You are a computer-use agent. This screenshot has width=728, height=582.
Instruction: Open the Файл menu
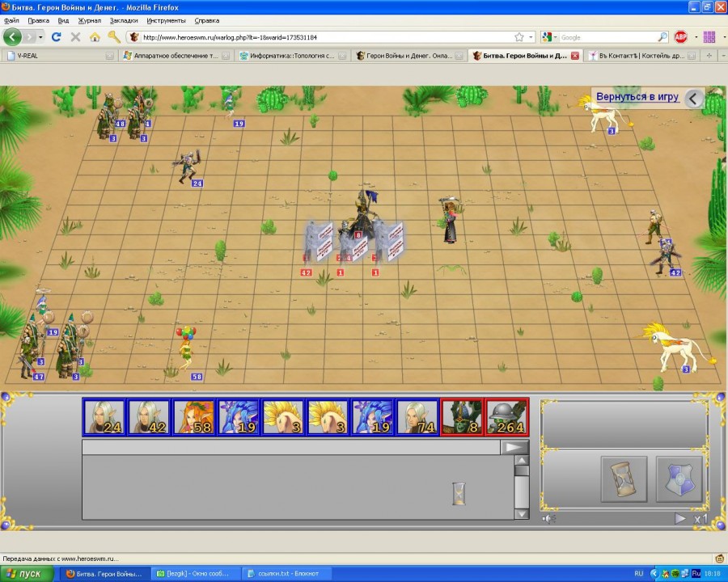click(11, 20)
